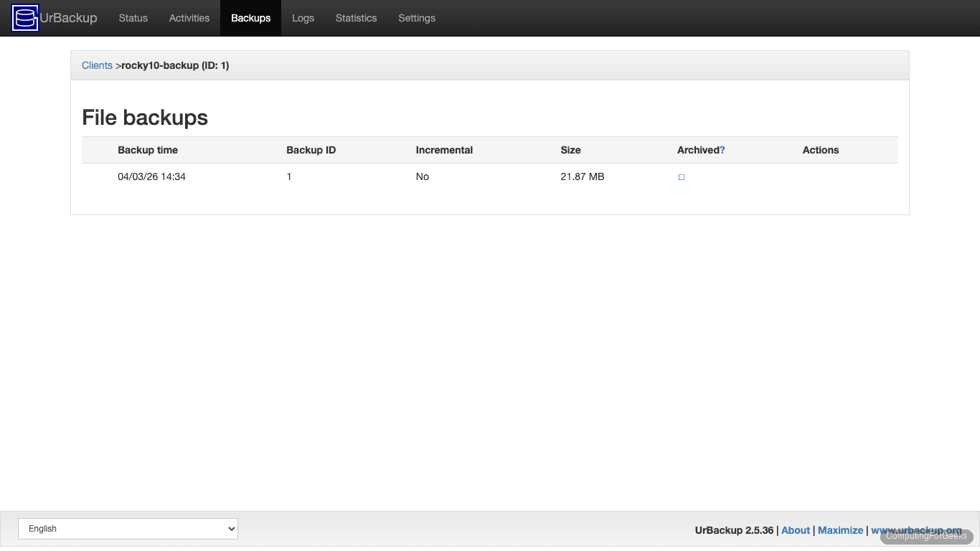Screen dimensions: 980x551
Task: Sort by the Backup time column header
Action: [x=148, y=150]
